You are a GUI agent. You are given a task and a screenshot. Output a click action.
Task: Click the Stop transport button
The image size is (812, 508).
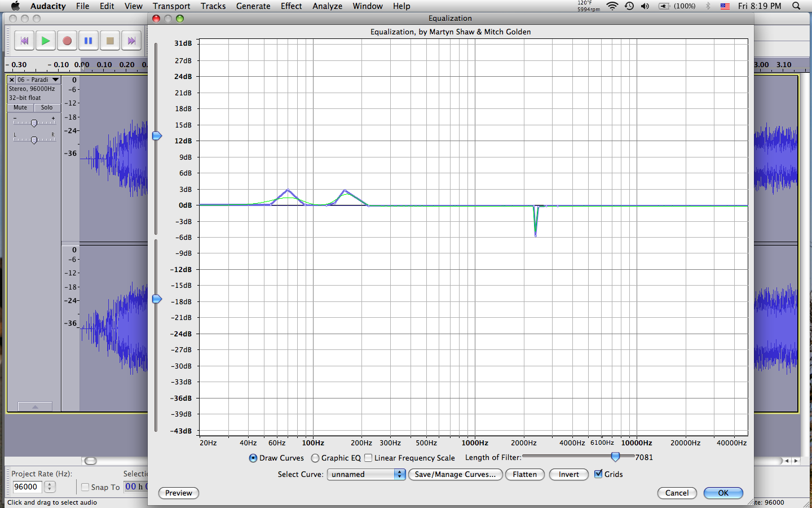[x=110, y=41]
